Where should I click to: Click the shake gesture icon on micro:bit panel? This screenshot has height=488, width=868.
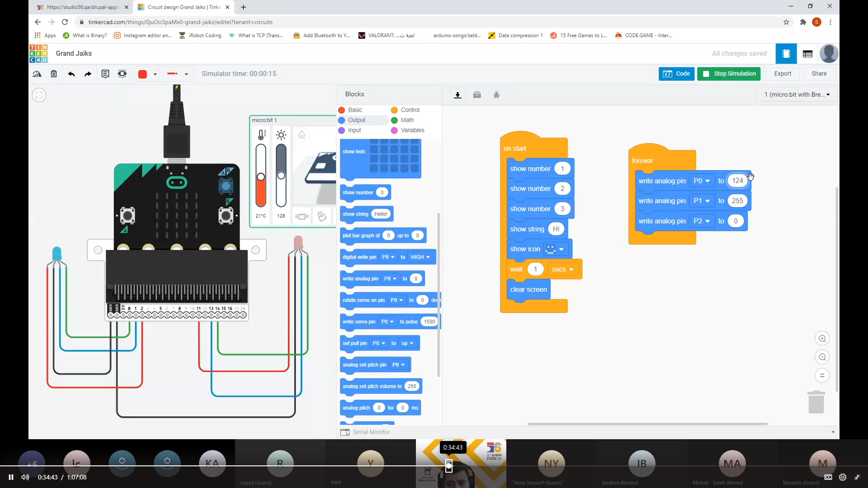(x=302, y=216)
